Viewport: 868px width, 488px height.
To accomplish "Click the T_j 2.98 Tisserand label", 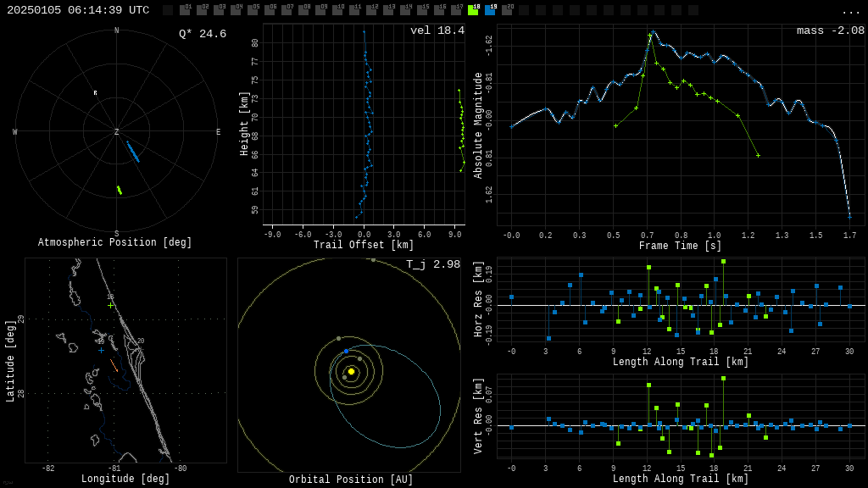I will pos(432,264).
